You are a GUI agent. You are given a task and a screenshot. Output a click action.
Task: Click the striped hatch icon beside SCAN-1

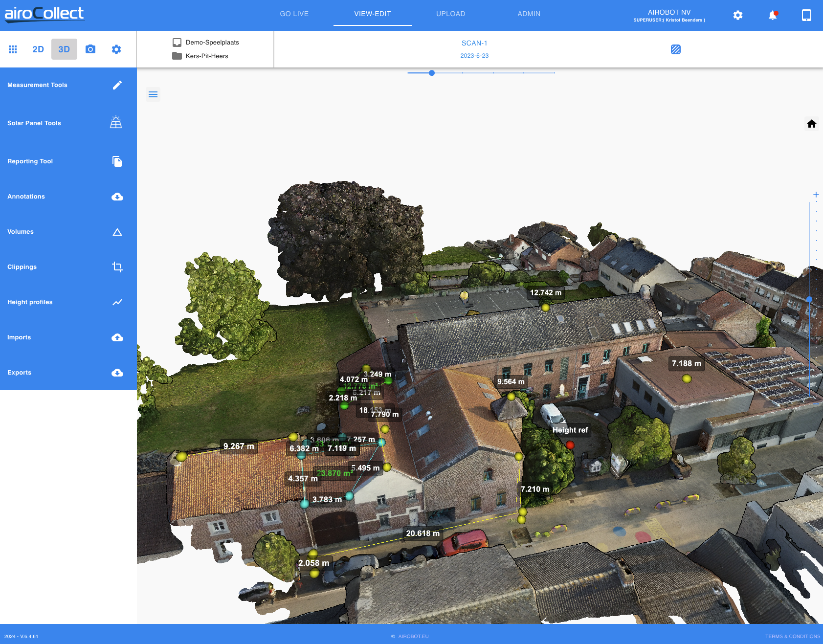pyautogui.click(x=676, y=49)
